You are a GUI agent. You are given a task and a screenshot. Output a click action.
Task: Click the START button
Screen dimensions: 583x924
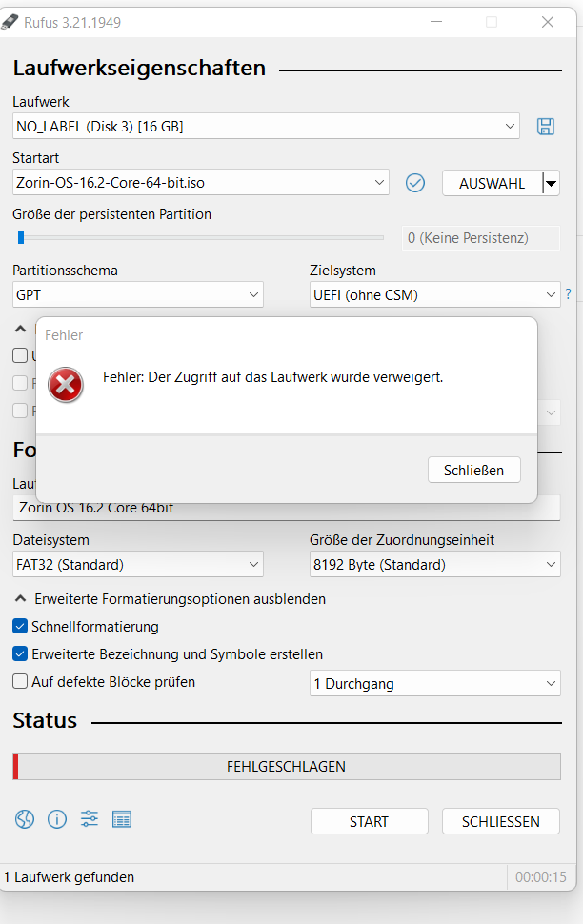tap(369, 821)
